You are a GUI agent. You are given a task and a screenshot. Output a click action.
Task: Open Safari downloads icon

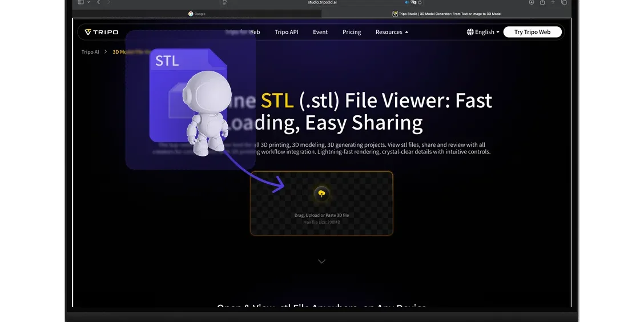click(532, 2)
